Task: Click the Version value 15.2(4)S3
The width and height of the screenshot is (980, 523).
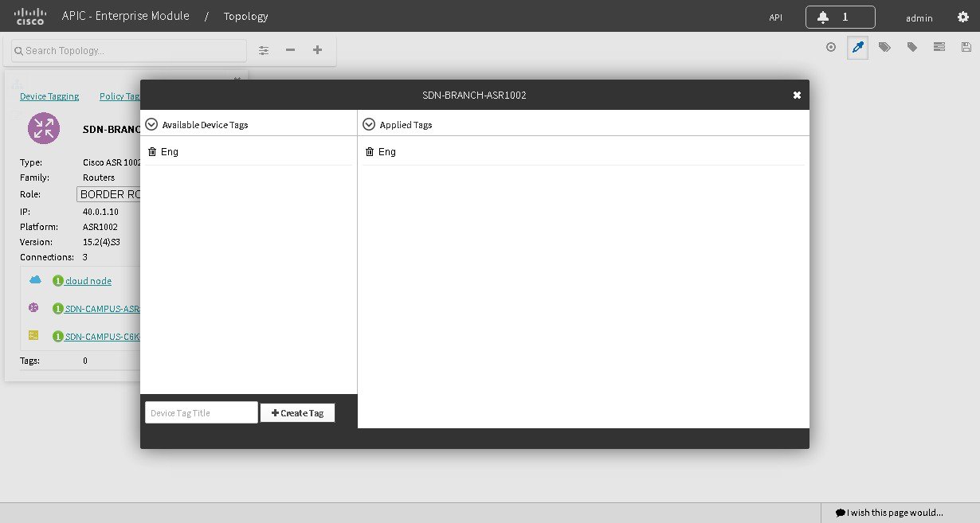Action: 102,242
